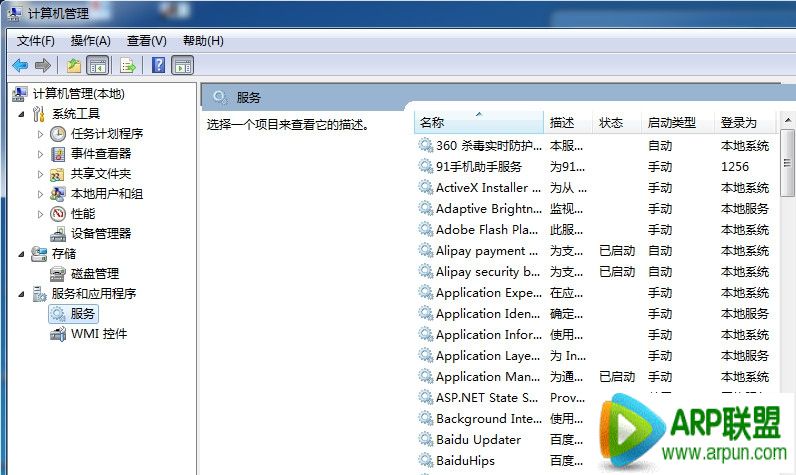This screenshot has height=475, width=796.
Task: Expand the 任务计划程序 node arrow
Action: [x=40, y=134]
